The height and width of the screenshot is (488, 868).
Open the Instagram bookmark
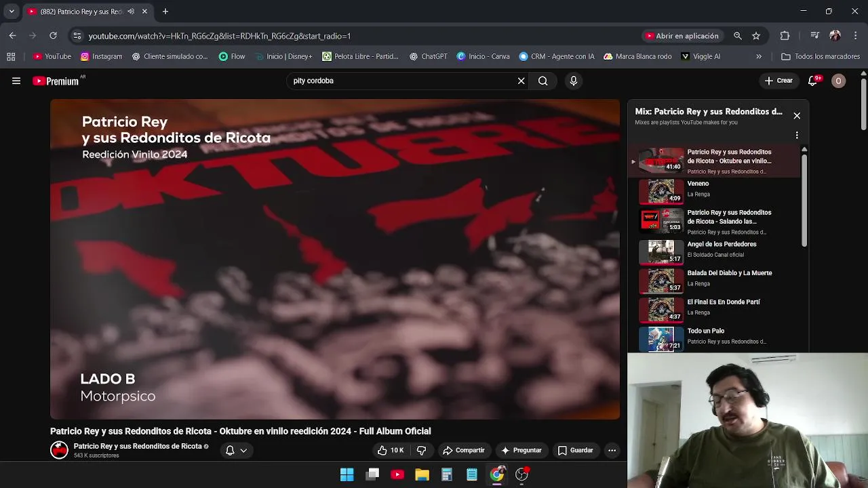click(102, 56)
